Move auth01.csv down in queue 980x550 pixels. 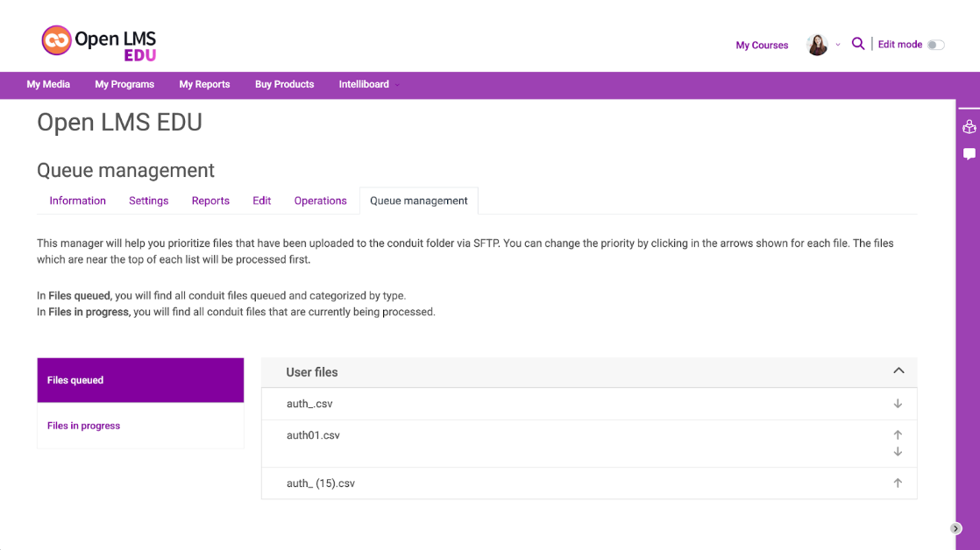click(x=898, y=451)
